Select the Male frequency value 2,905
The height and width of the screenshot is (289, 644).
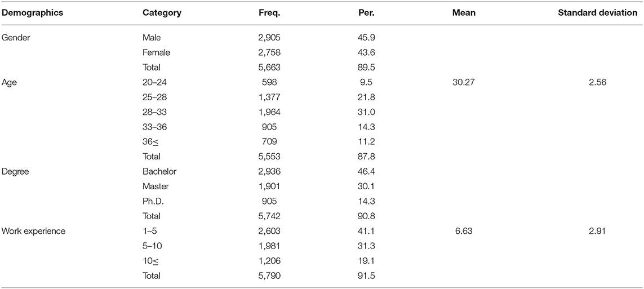click(269, 37)
